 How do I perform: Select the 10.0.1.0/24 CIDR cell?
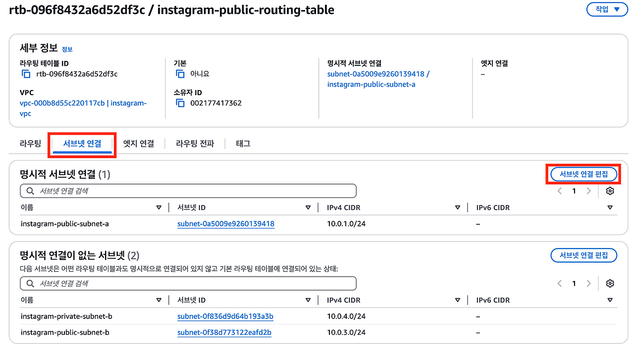click(x=346, y=224)
